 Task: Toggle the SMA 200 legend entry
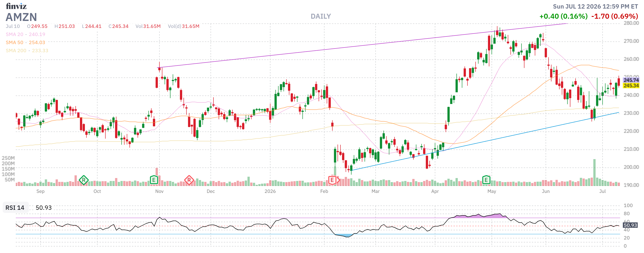[x=27, y=50]
